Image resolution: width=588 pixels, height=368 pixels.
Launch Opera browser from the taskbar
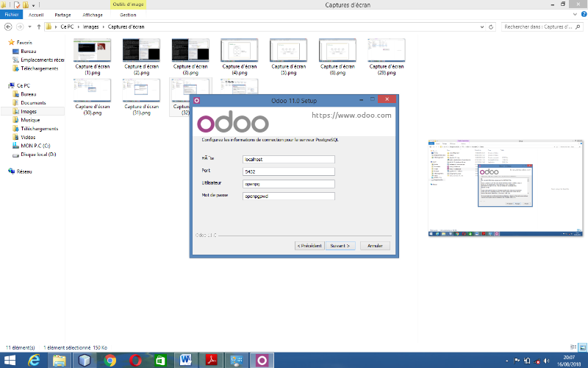click(x=135, y=360)
